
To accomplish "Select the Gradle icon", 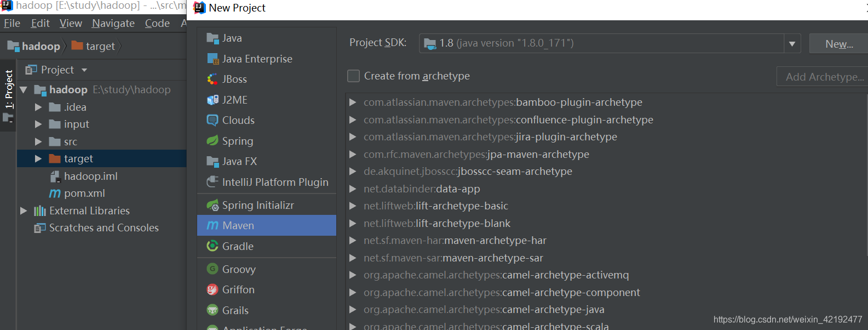I will (212, 246).
